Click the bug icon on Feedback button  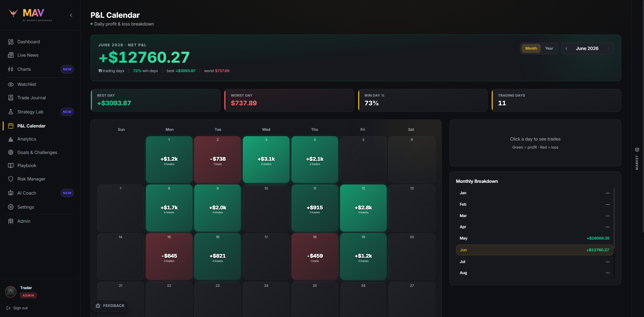point(98,306)
